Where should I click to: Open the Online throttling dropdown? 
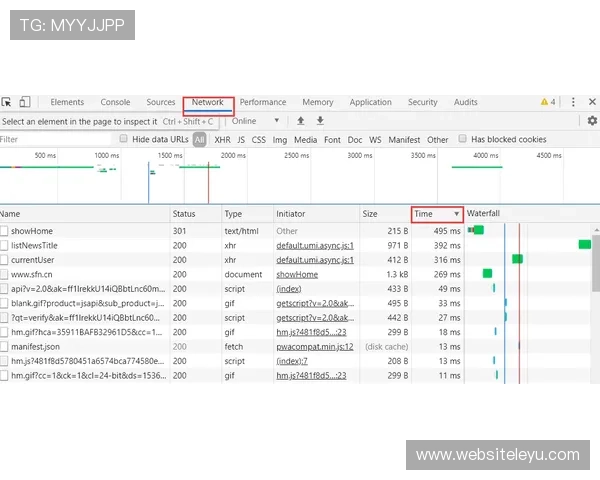(255, 121)
